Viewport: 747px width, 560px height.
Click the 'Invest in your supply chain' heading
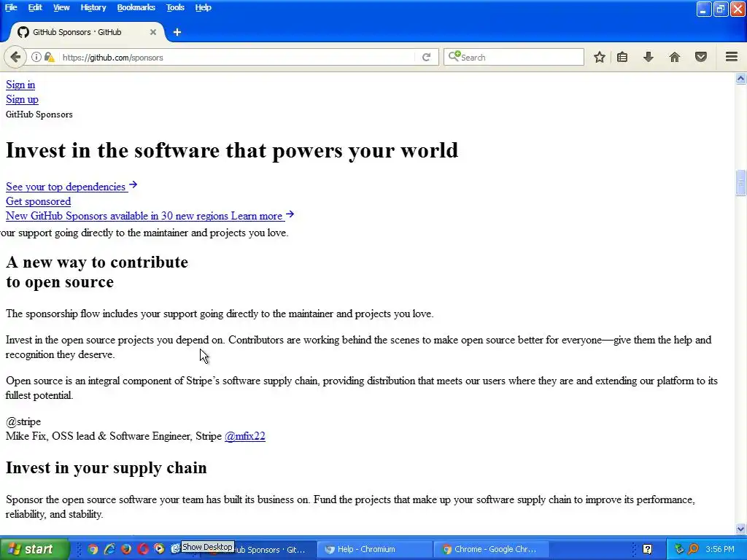[107, 467]
